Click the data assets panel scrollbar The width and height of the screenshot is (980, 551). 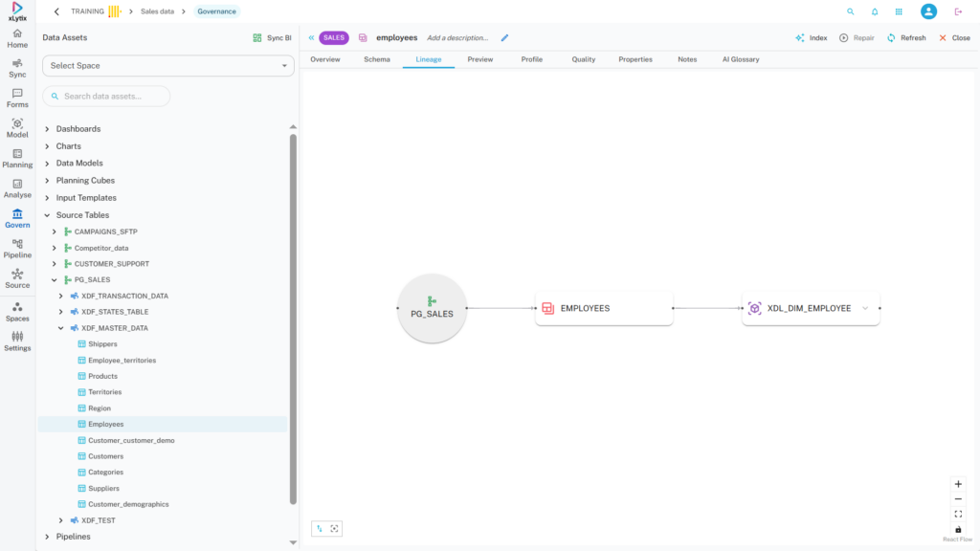pyautogui.click(x=293, y=316)
